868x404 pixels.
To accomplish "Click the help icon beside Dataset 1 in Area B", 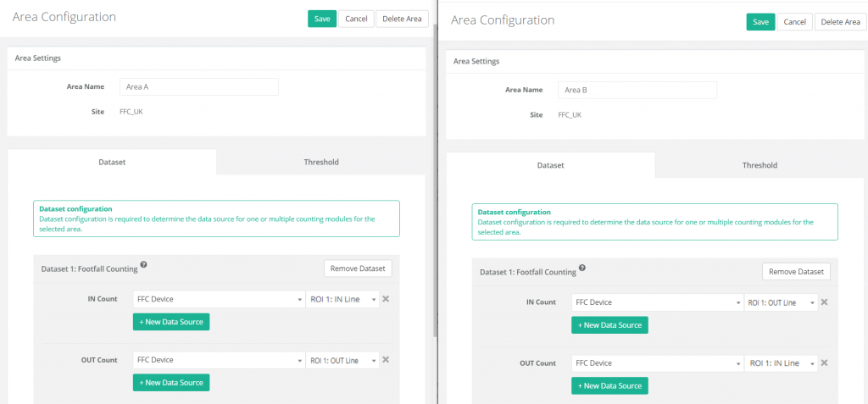I will point(582,268).
